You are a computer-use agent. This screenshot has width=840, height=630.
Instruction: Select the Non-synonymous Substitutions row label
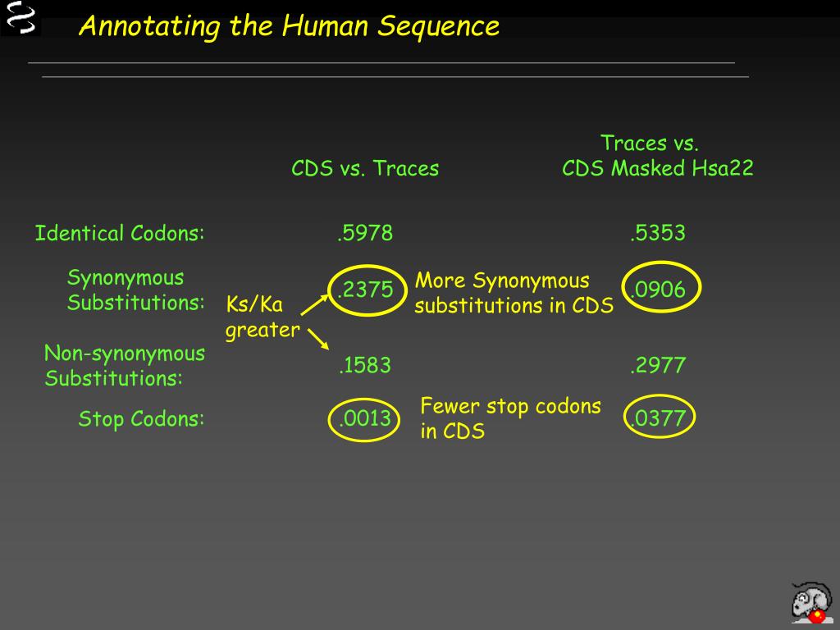tap(125, 366)
